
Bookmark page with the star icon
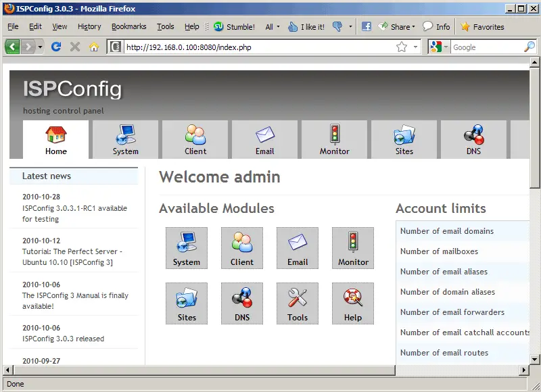pos(402,47)
